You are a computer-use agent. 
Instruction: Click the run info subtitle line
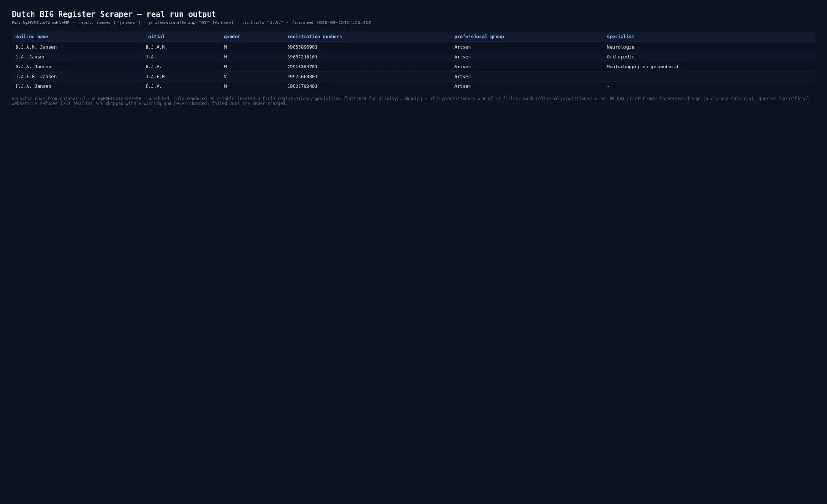point(192,22)
